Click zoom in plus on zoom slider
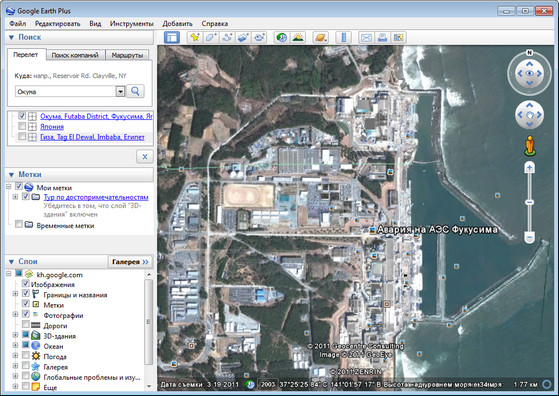 pos(529,167)
